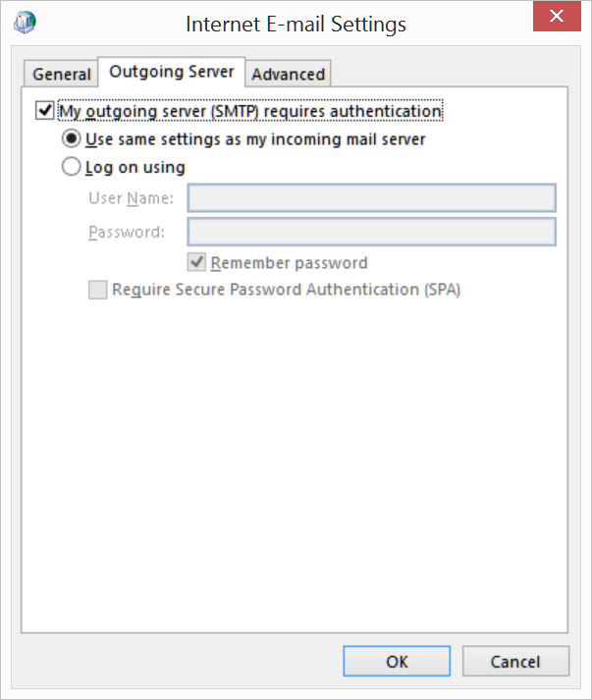
Task: Click the Password label text
Action: coord(127,233)
